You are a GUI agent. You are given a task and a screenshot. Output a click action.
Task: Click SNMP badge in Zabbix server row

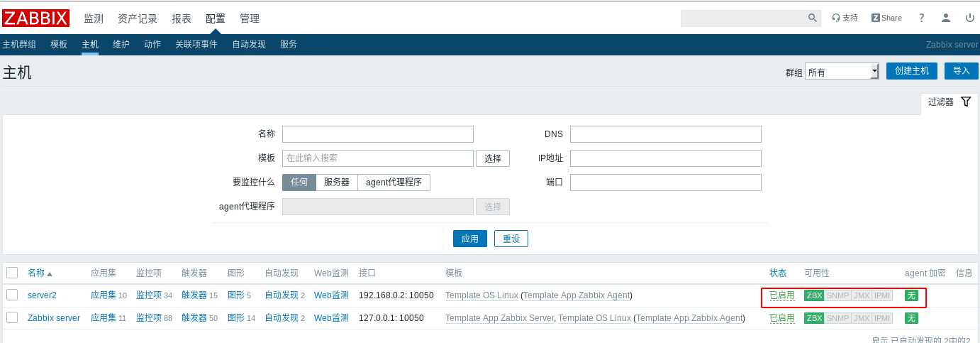837,318
